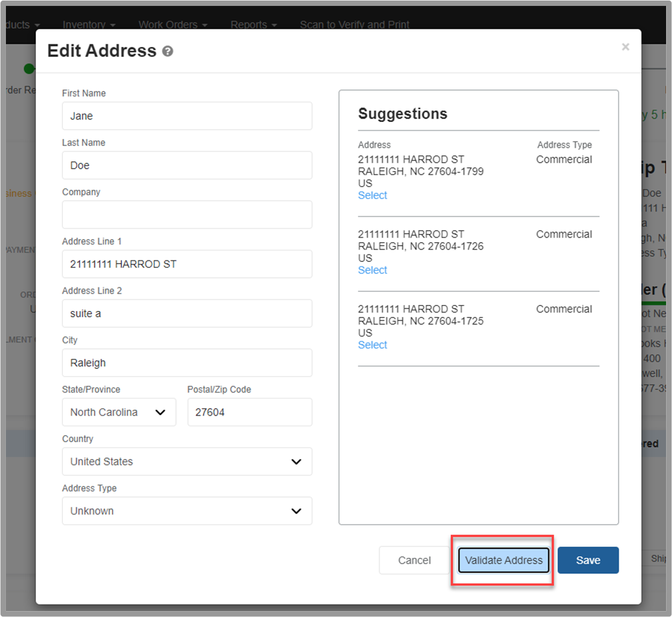Click the Suggestions heading
Screen dimensions: 672x617
pyautogui.click(x=403, y=114)
